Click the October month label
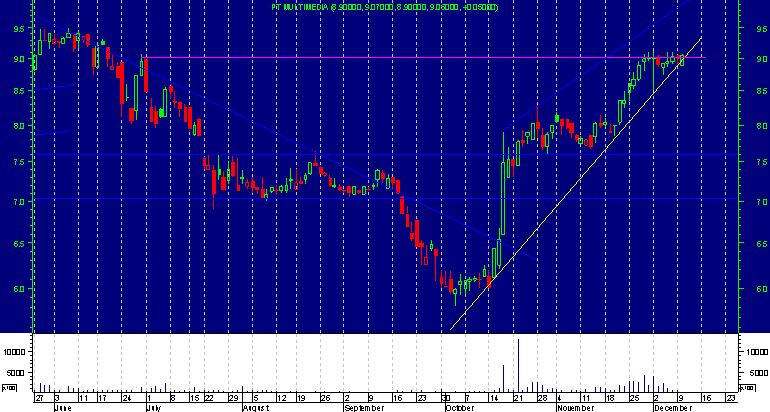The image size is (770, 412). coord(460,408)
